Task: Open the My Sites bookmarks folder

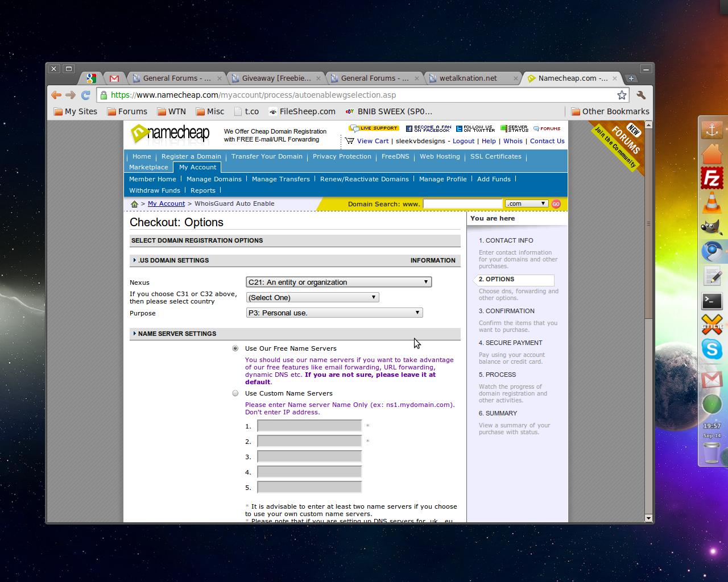Action: (x=76, y=111)
